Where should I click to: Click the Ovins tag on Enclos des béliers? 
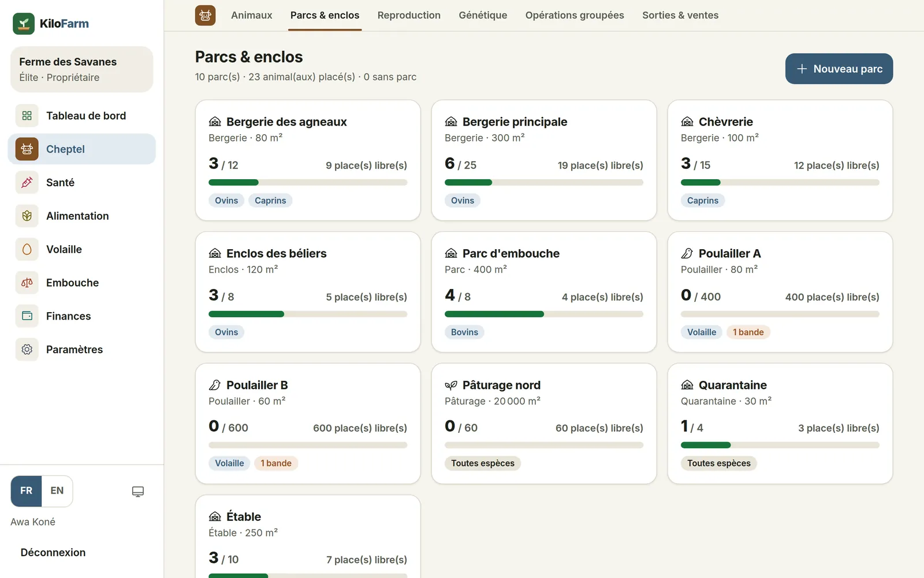[x=226, y=332]
